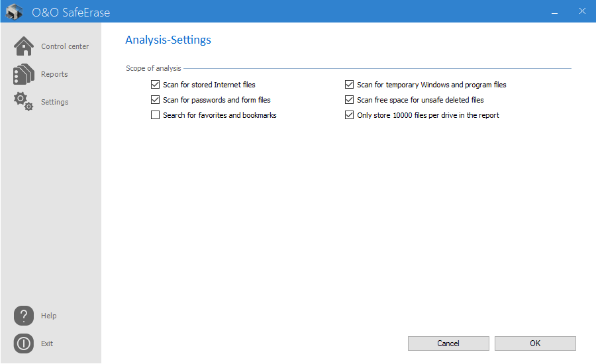Open the Settings sidebar label
The width and height of the screenshot is (596, 364).
click(55, 102)
